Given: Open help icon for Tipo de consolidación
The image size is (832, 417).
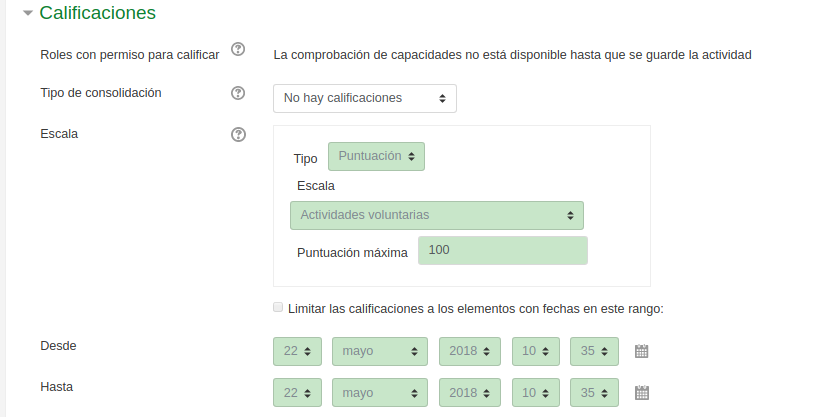Looking at the screenshot, I should coord(238,93).
